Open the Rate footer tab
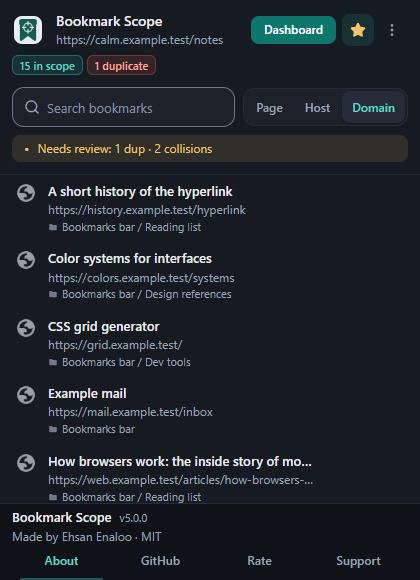The width and height of the screenshot is (420, 580). [259, 561]
